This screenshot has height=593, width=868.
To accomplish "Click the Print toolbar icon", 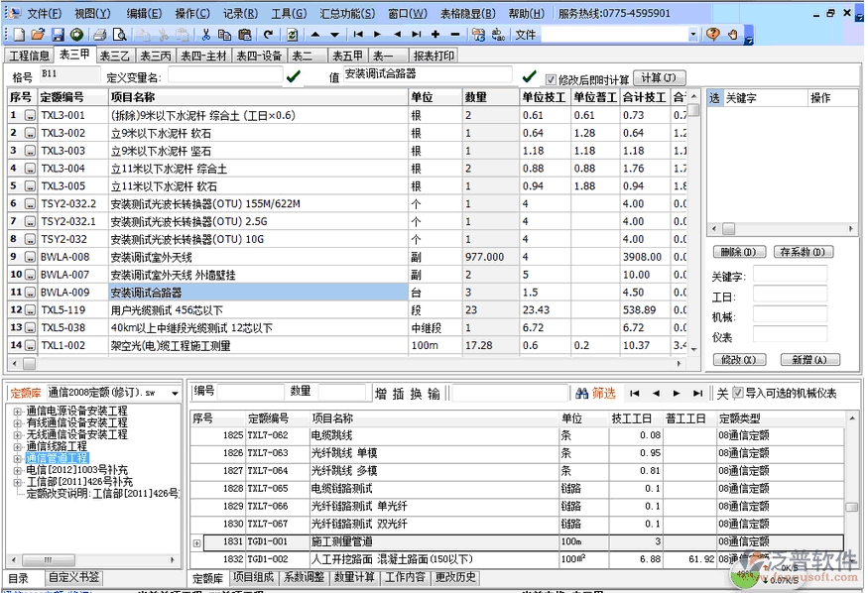I will coord(99,35).
